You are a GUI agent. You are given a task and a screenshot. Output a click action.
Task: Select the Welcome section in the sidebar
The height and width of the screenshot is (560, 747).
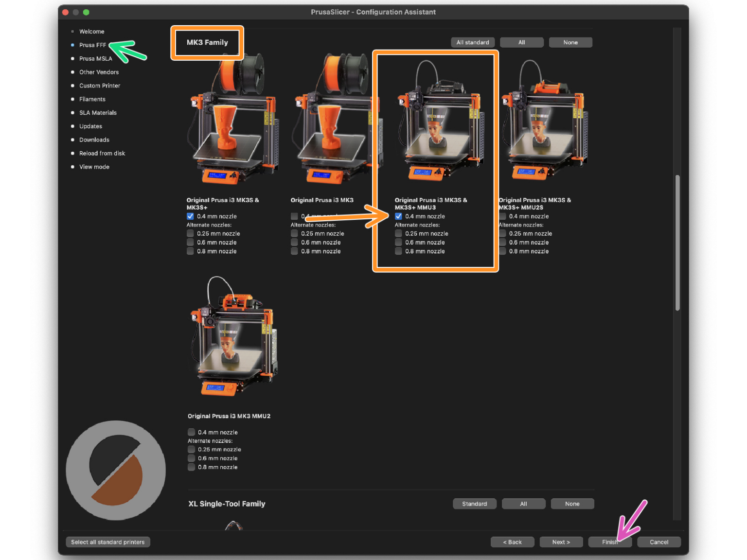[91, 31]
